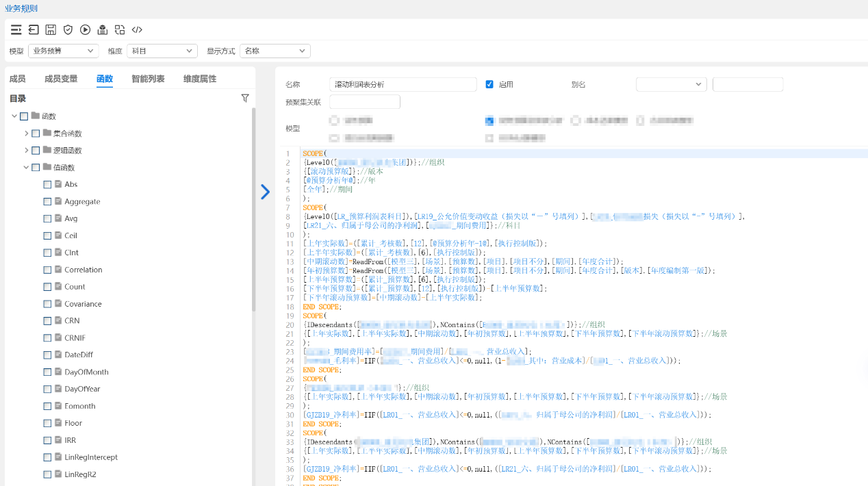Viewport: 868px width, 486px height.
Task: Click the Abs function document icon
Action: coord(58,184)
